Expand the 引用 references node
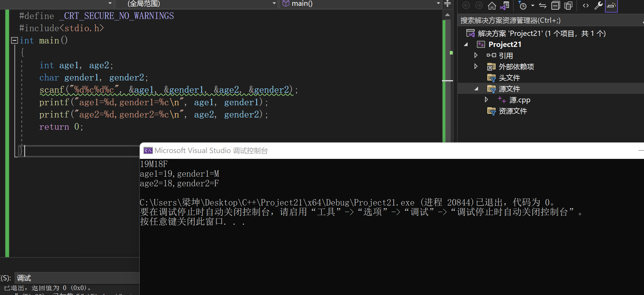This screenshot has height=295, width=644. coord(476,55)
